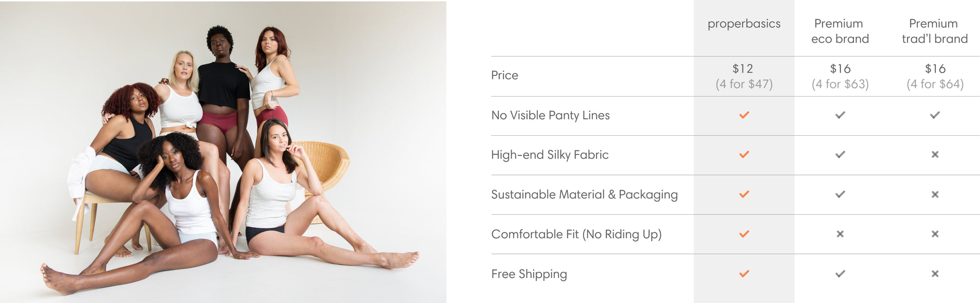Click orange checkmark for Comfortable Fit row
Viewport: 980px width, 303px height.
tap(744, 234)
